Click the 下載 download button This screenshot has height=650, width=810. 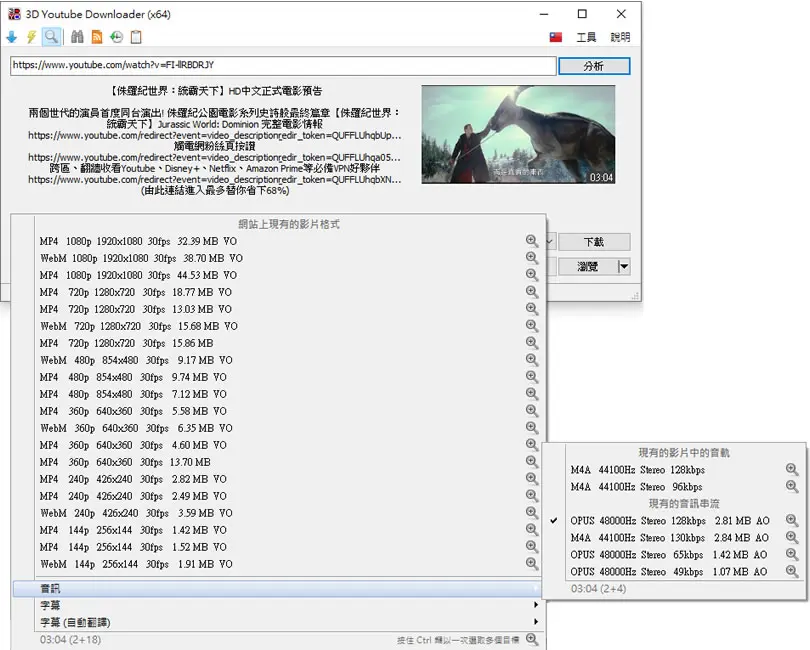tap(594, 242)
